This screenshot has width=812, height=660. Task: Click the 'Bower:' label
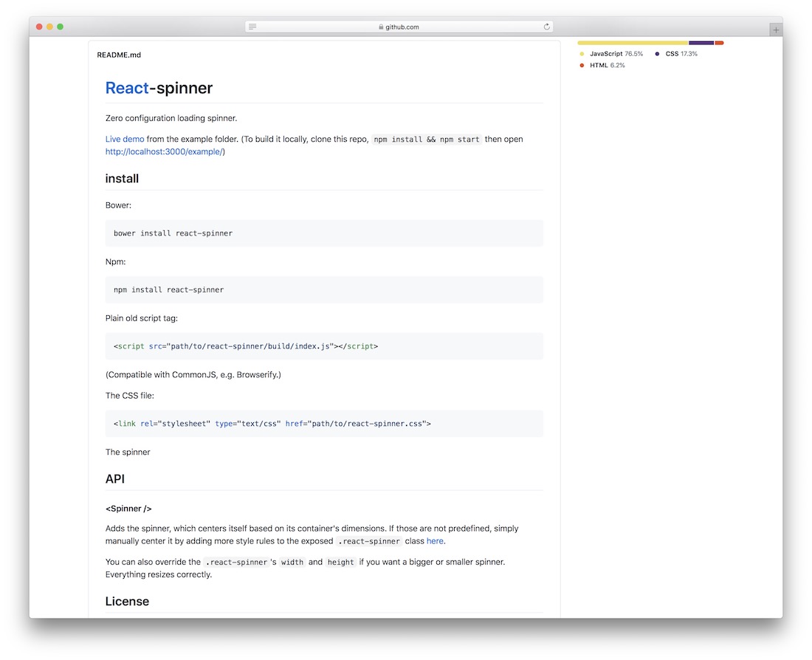119,205
